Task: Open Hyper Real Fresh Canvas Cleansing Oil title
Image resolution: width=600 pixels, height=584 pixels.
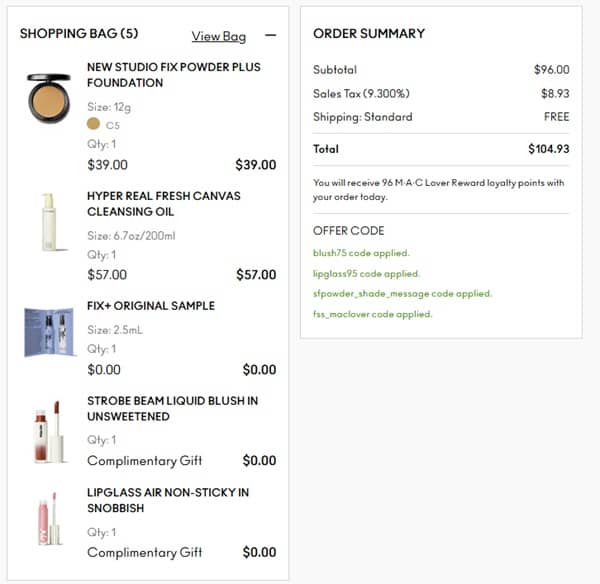Action: coord(163,204)
